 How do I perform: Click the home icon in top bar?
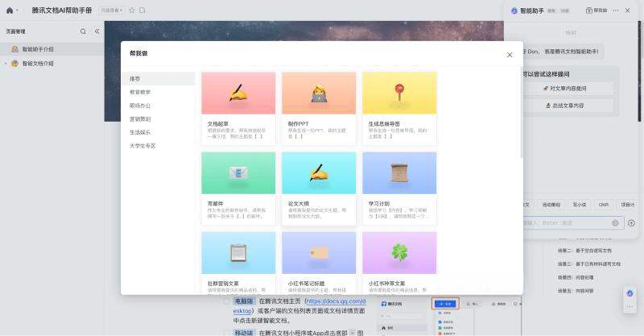click(9, 10)
